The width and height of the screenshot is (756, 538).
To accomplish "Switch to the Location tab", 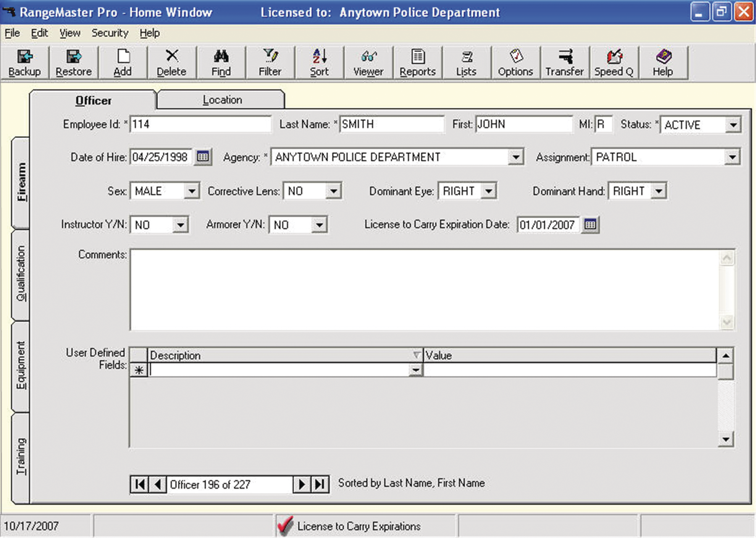I will pos(222,100).
